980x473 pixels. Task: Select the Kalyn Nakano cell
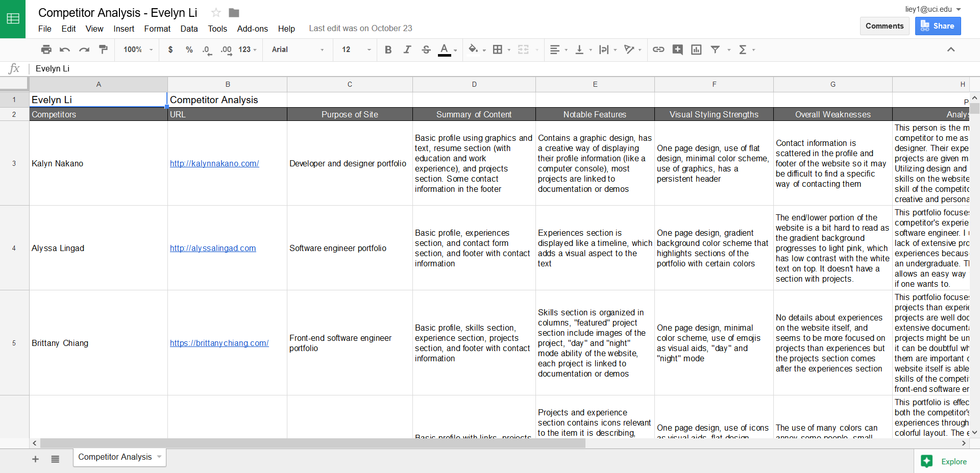coord(99,164)
